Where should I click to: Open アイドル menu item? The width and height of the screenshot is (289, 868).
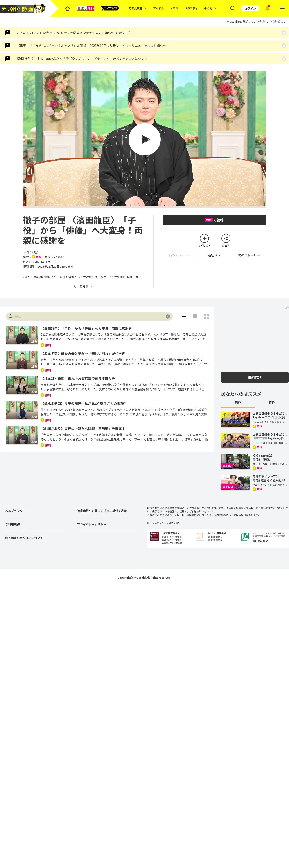(158, 8)
